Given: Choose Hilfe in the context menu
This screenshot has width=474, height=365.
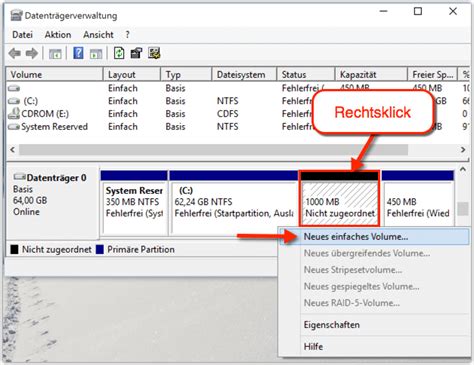Looking at the screenshot, I should pos(373,347).
